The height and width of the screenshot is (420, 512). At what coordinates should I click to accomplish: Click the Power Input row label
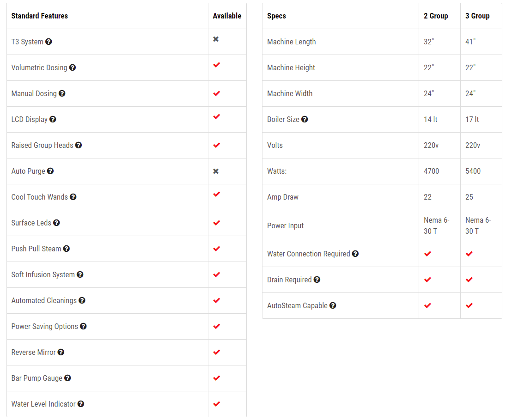pos(286,225)
